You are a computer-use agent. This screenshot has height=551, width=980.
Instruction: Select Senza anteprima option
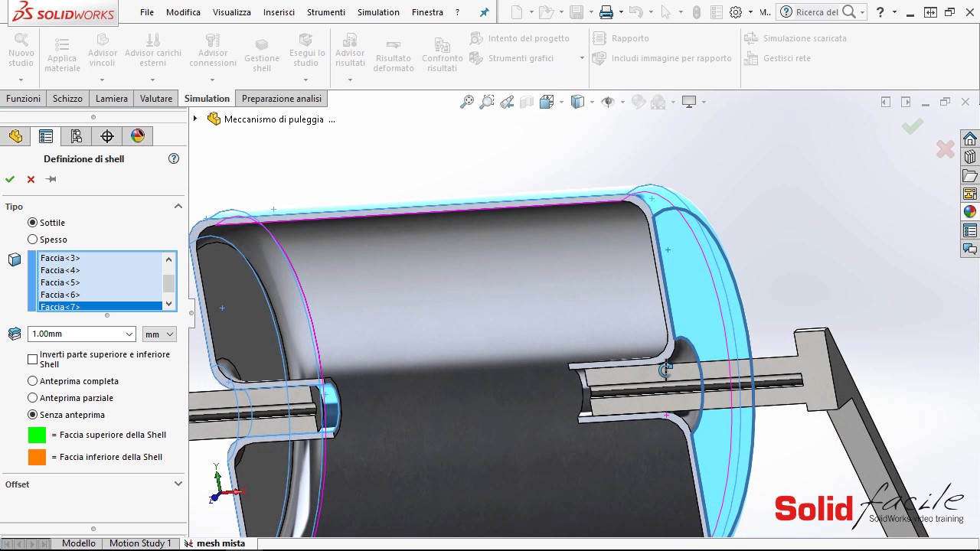click(32, 414)
